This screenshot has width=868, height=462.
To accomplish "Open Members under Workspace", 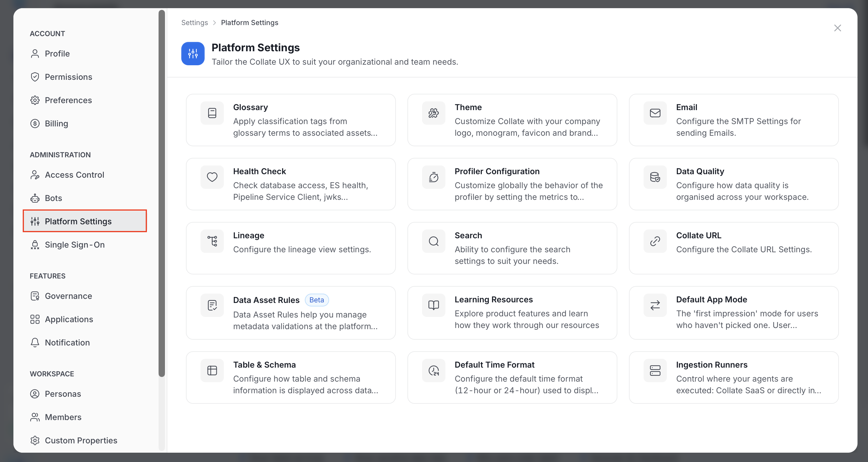I will click(x=85, y=417).
